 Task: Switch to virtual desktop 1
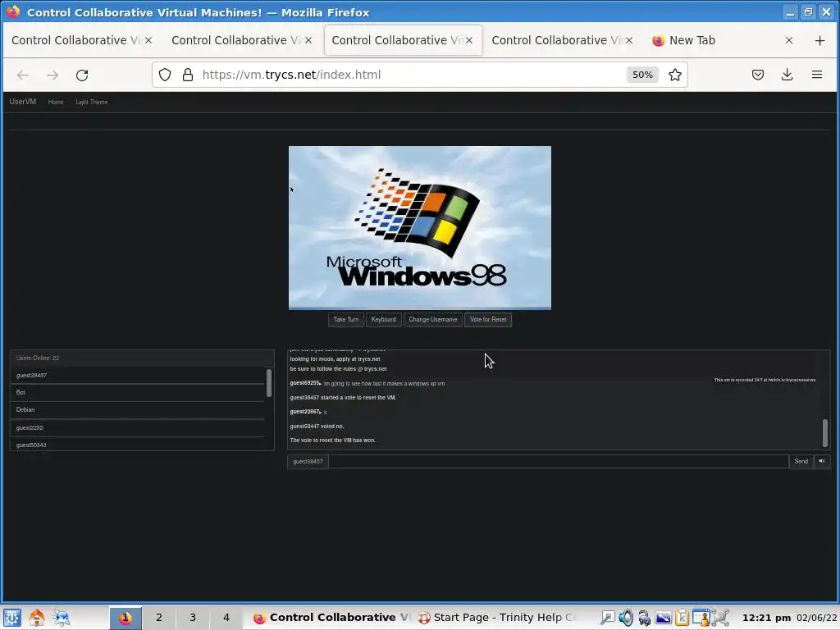coord(126,618)
